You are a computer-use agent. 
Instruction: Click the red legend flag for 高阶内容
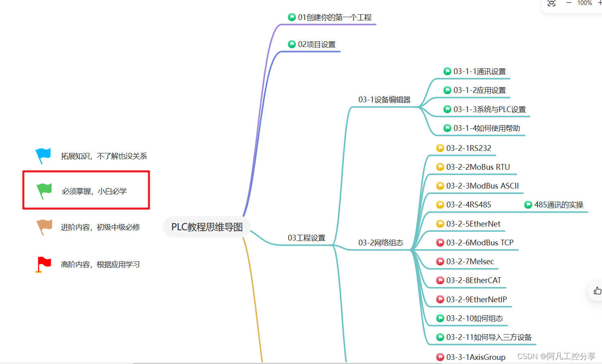click(x=43, y=264)
